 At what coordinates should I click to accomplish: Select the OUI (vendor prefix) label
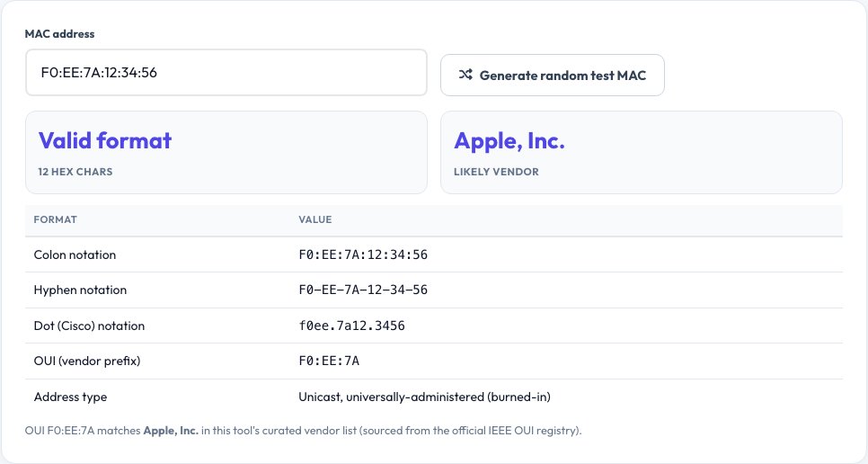[x=87, y=361]
